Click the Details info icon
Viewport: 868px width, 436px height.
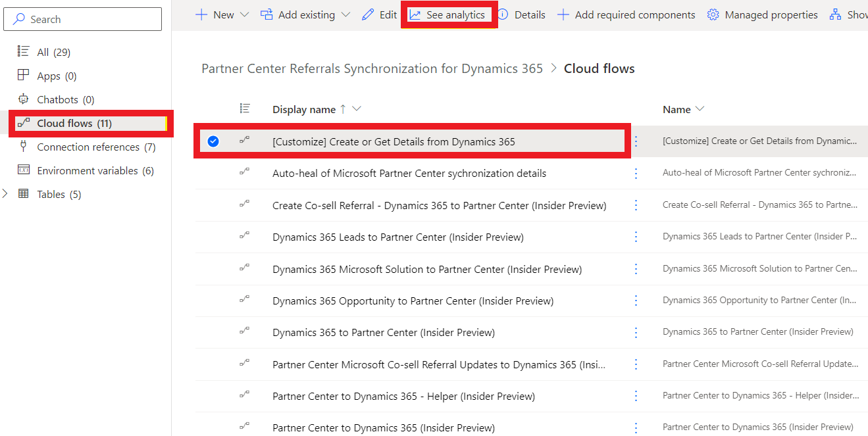[503, 14]
